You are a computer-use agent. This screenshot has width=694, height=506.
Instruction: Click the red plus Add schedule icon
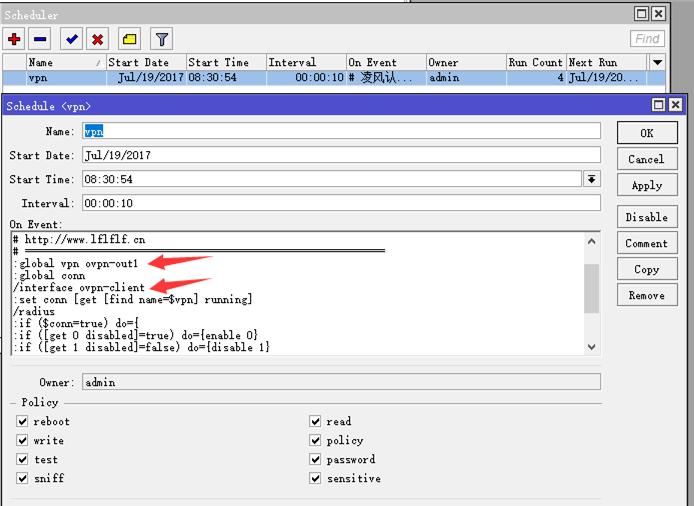14,39
